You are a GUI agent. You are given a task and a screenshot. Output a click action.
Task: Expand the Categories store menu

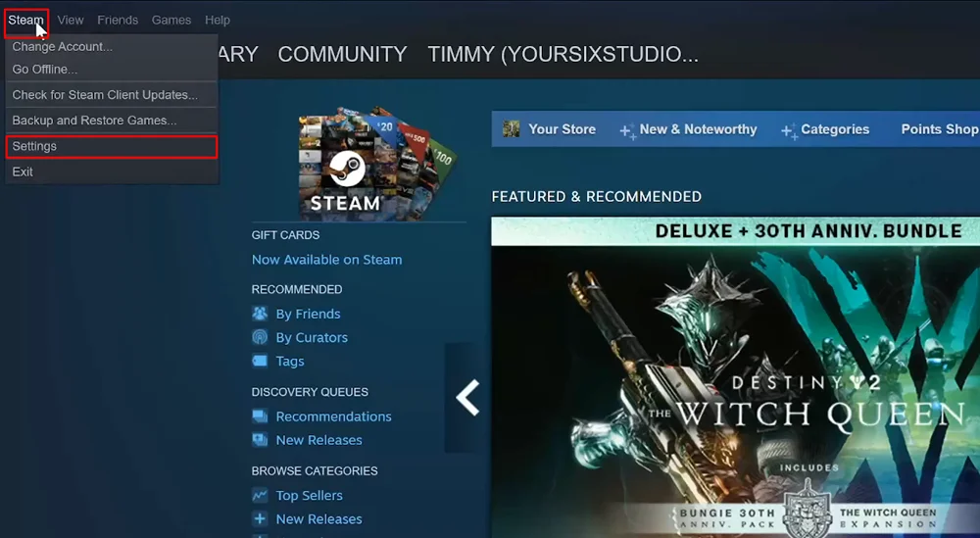(835, 129)
